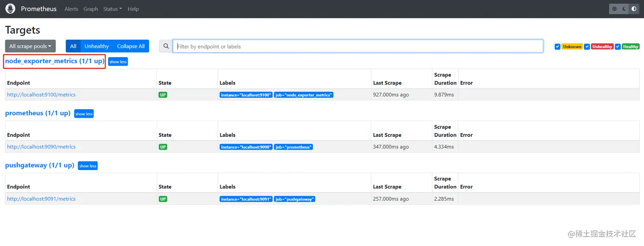This screenshot has width=644, height=246.
Task: Click the instance="localhost:9100" label badge
Action: tap(246, 95)
